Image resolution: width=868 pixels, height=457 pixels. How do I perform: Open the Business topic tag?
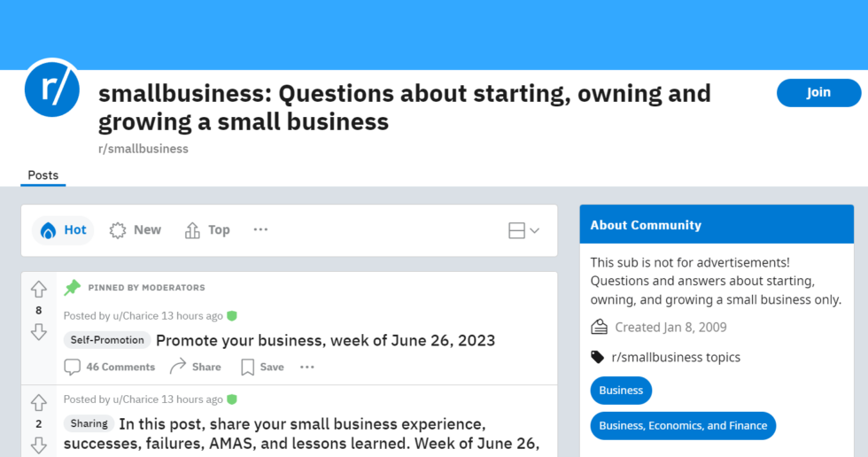[x=621, y=390]
